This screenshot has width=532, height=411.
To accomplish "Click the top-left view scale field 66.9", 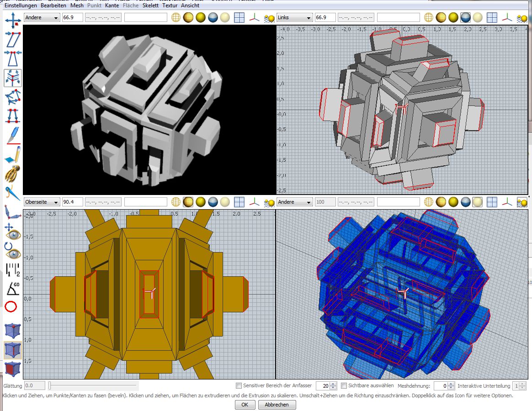I will [x=73, y=17].
